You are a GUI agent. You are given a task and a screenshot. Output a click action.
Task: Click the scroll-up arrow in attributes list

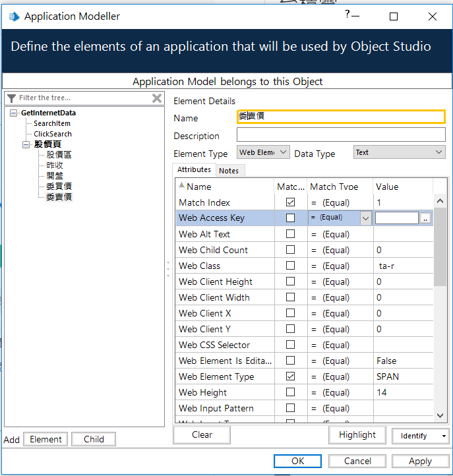(440, 201)
